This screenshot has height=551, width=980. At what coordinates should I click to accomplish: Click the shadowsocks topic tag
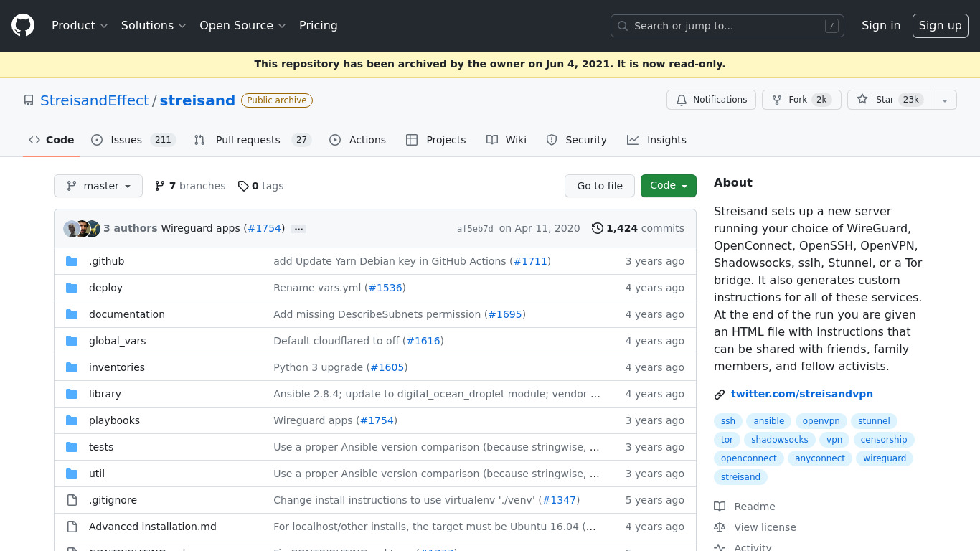[780, 440]
